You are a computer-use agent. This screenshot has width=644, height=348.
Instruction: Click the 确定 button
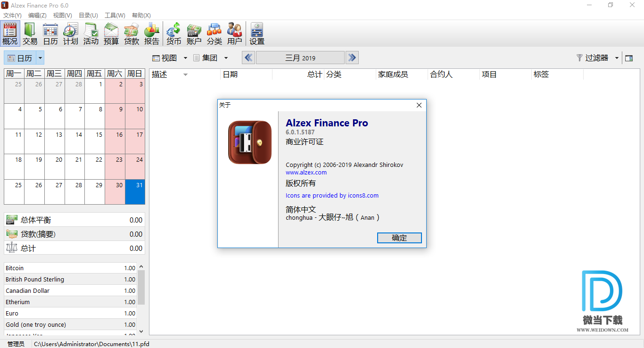(399, 238)
